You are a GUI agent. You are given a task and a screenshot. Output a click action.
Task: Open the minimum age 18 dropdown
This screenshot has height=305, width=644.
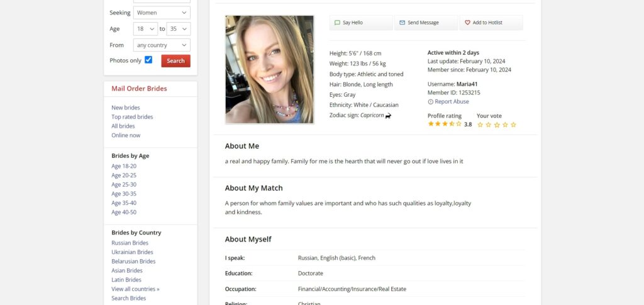145,29
